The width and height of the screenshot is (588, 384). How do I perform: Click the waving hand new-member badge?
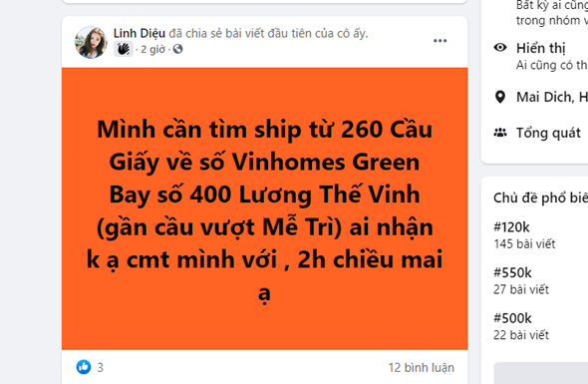click(x=123, y=49)
